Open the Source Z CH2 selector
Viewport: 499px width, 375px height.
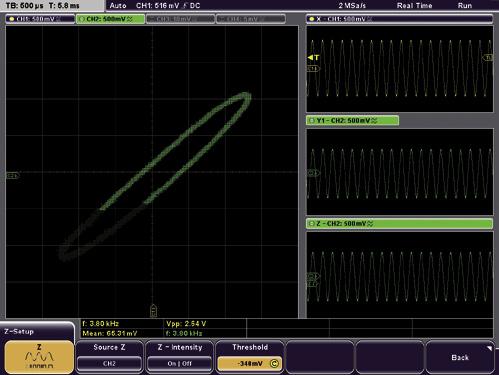(x=109, y=363)
